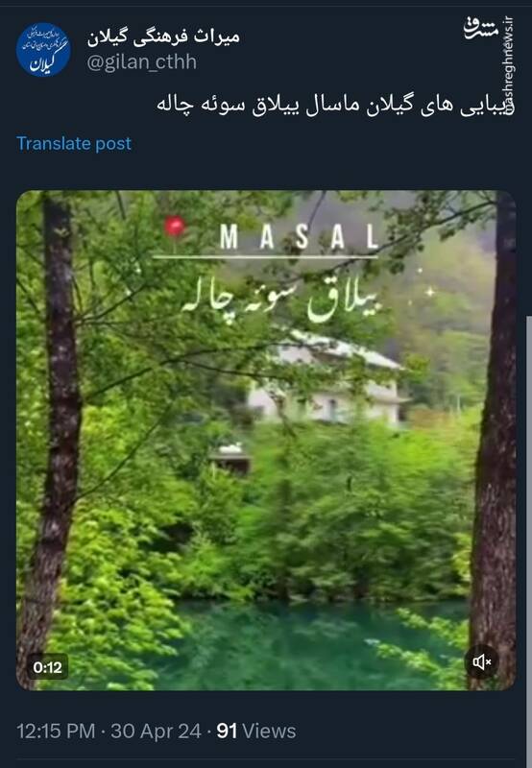Click the sparkle star beside the Persian caption
Image resolution: width=532 pixels, height=768 pixels.
coord(429,292)
